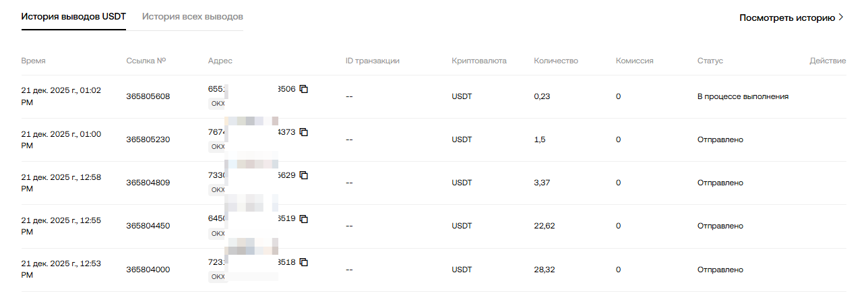
Task: Click the В процессе выполнения status
Action: point(743,96)
